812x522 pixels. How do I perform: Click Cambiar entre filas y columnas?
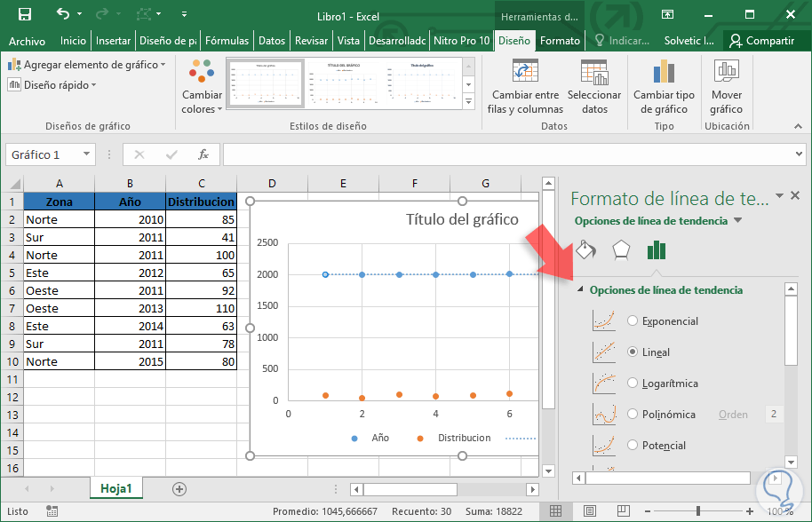click(525, 73)
